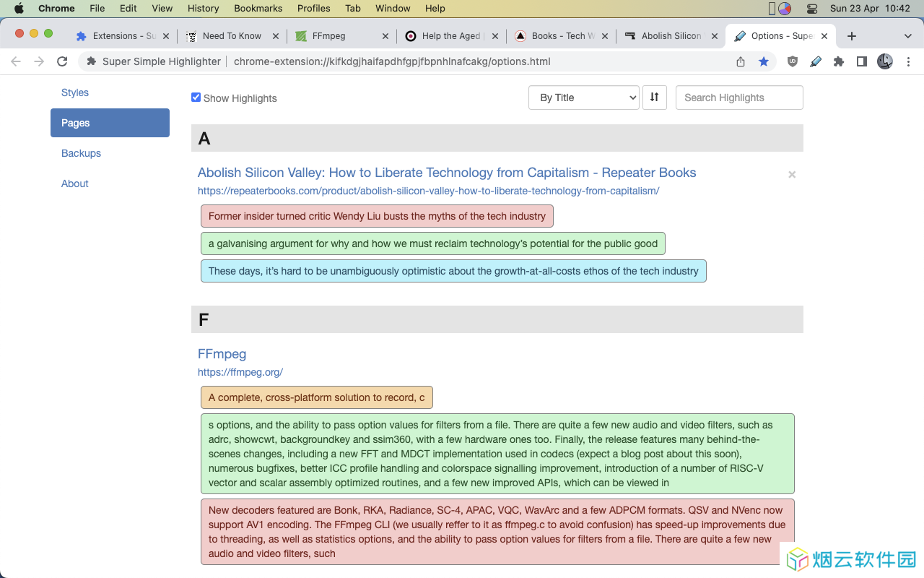Open the File menu
Image resolution: width=924 pixels, height=578 pixels.
tap(97, 8)
